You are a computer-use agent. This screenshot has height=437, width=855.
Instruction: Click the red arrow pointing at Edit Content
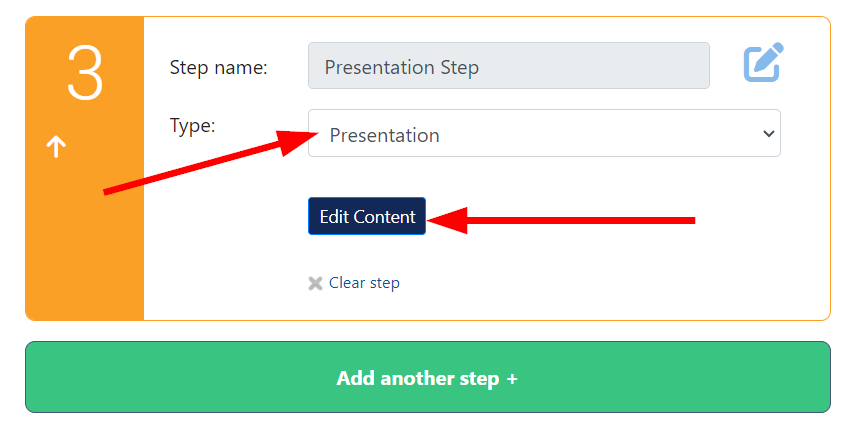561,220
